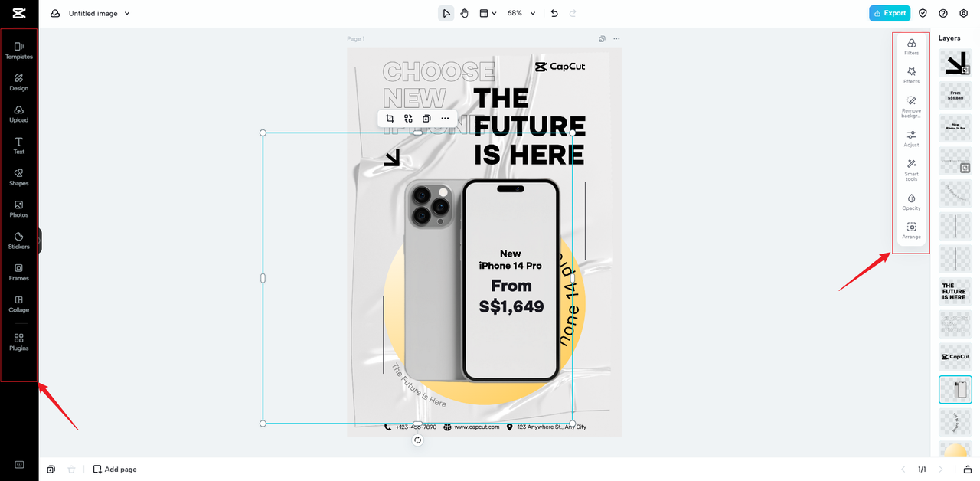This screenshot has width=980, height=481.
Task: Click the delete page trash icon
Action: (71, 470)
